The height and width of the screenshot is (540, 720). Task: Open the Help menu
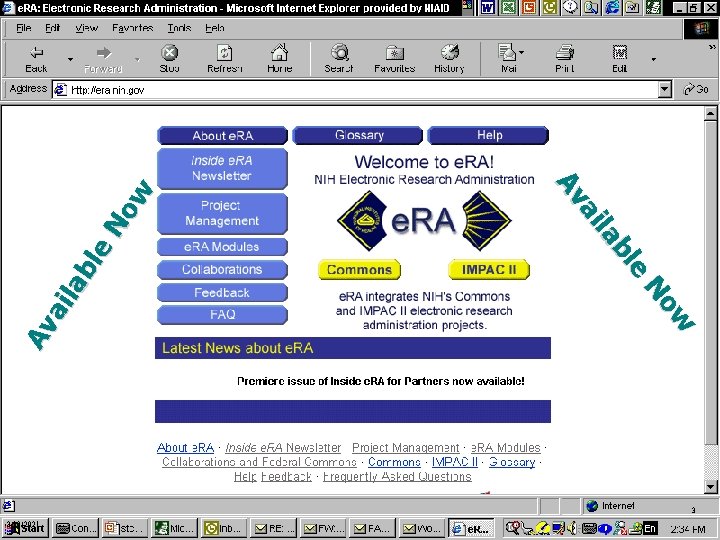(x=214, y=28)
